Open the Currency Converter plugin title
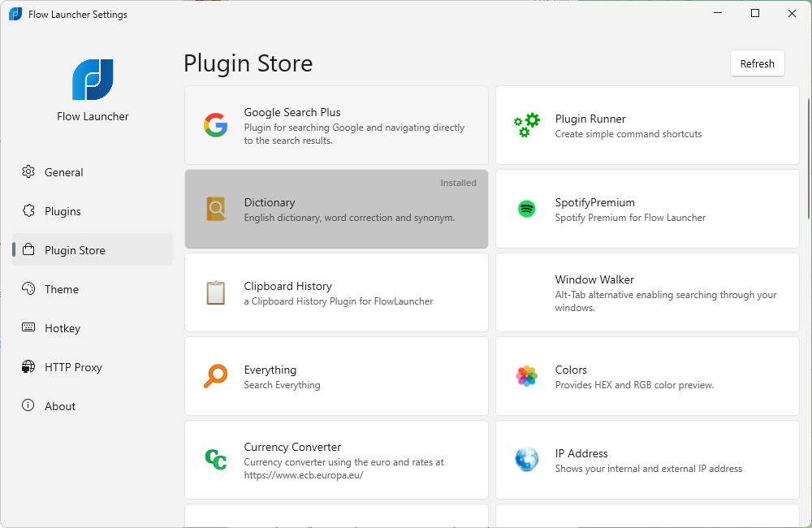Image resolution: width=812 pixels, height=528 pixels. [292, 447]
